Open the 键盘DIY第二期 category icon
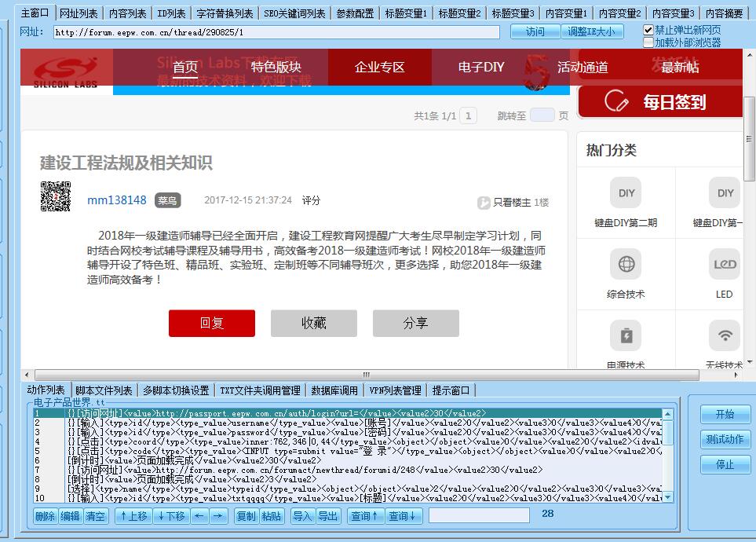 (x=626, y=193)
